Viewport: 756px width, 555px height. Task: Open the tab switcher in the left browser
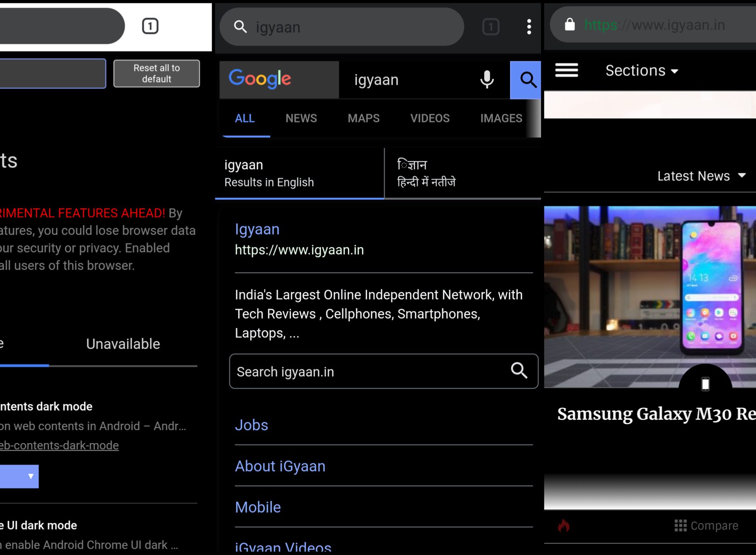tap(150, 26)
